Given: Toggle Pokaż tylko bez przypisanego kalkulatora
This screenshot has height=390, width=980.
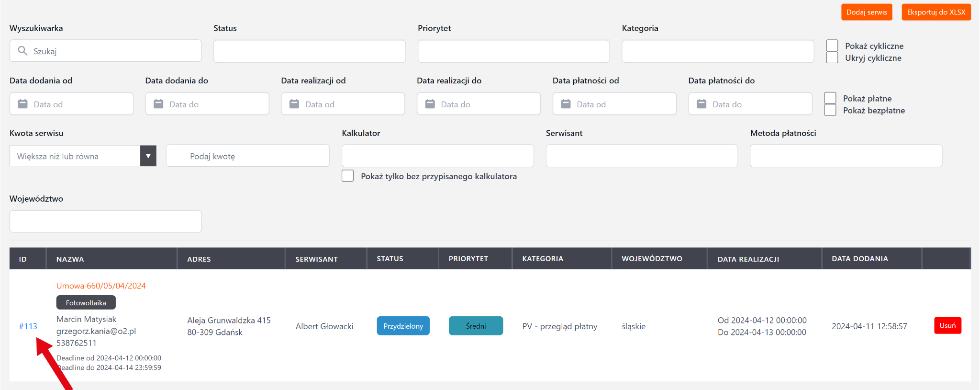Looking at the screenshot, I should (x=348, y=176).
